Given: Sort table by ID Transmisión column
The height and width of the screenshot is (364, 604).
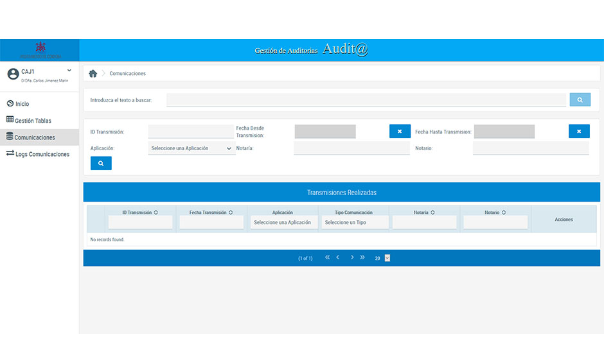Looking at the screenshot, I should coord(156,212).
